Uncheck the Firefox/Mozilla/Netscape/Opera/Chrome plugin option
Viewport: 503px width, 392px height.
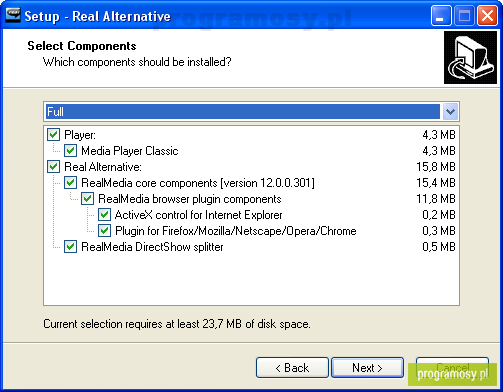click(x=104, y=231)
